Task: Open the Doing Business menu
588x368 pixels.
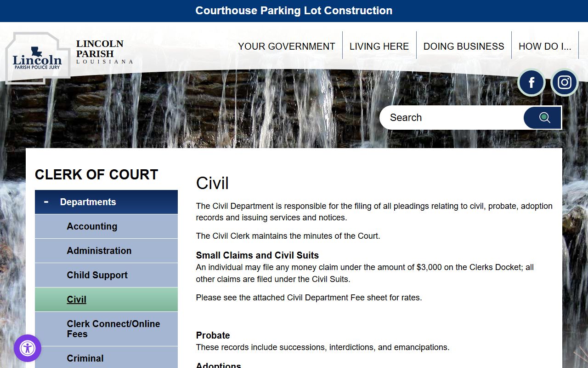Action: coord(464,46)
